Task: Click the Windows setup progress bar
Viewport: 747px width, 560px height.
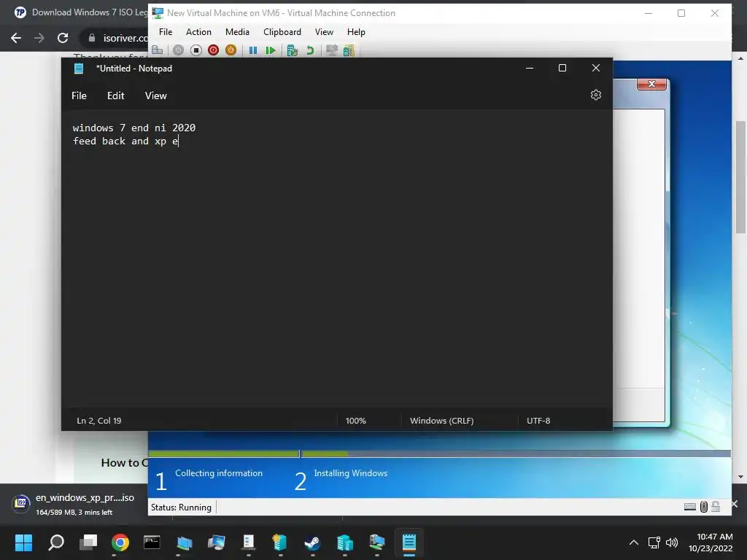Action: tap(439, 454)
